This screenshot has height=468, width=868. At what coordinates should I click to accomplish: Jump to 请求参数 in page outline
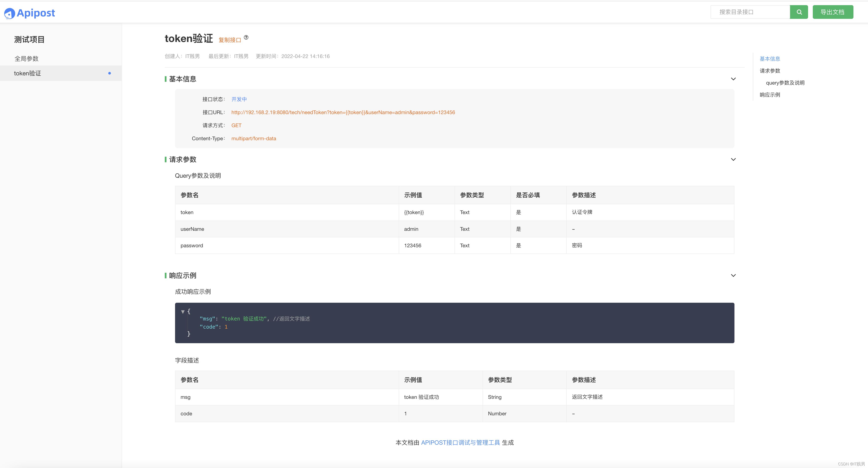tap(770, 71)
